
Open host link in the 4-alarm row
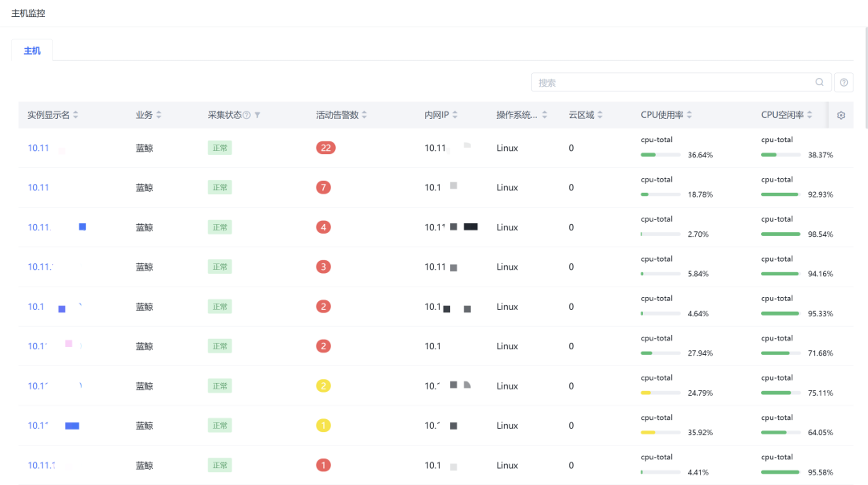(x=40, y=227)
